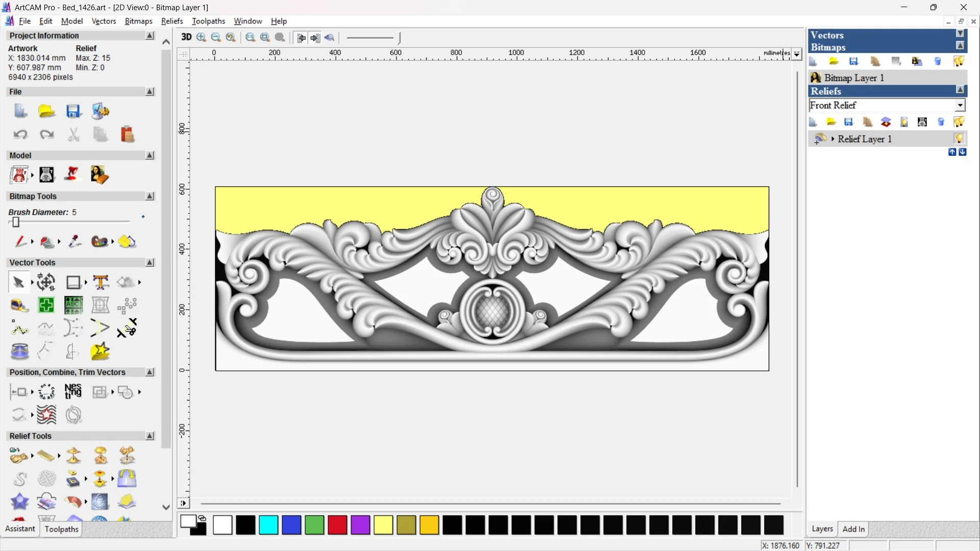This screenshot has width=980, height=551.
Task: Click the Paste clipboard icon
Action: [127, 135]
